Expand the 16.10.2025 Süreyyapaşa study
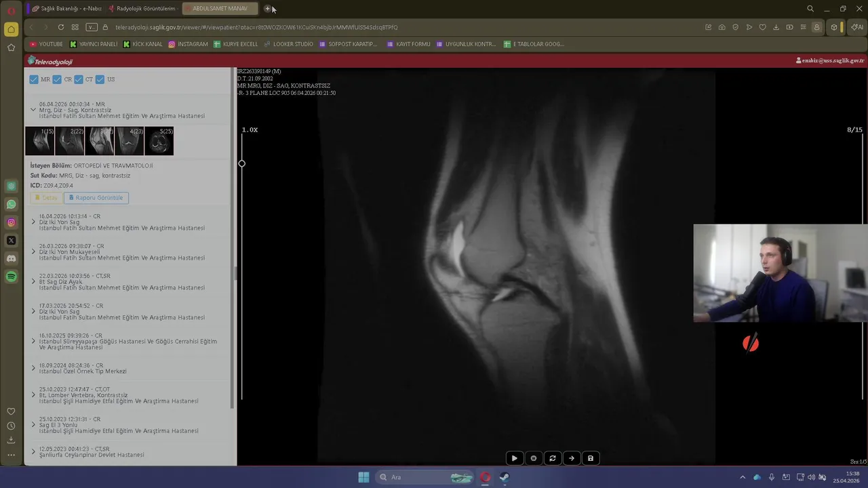Screen dimensions: 868x488 click(x=33, y=341)
